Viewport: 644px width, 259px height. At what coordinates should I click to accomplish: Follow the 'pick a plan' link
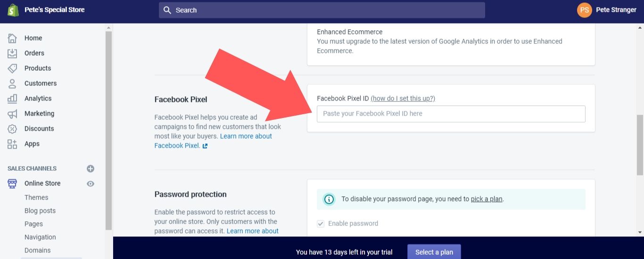coord(487,199)
